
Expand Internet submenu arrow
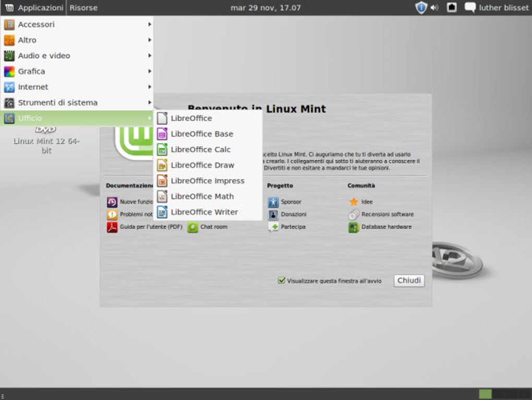(x=149, y=87)
